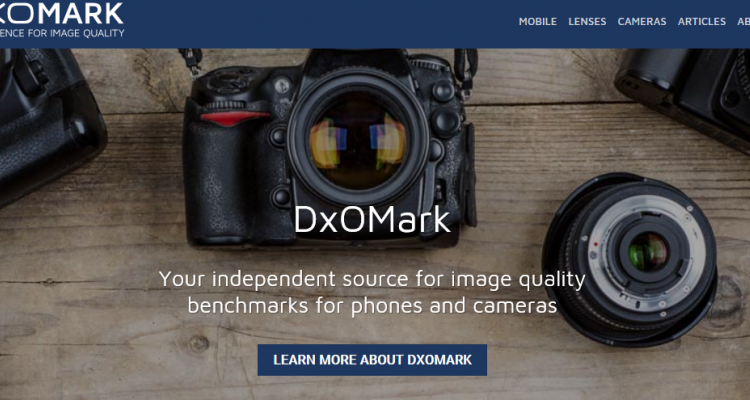Click 'Your independent source for image quality' text
Viewport: 750px width, 400px height.
(372, 279)
